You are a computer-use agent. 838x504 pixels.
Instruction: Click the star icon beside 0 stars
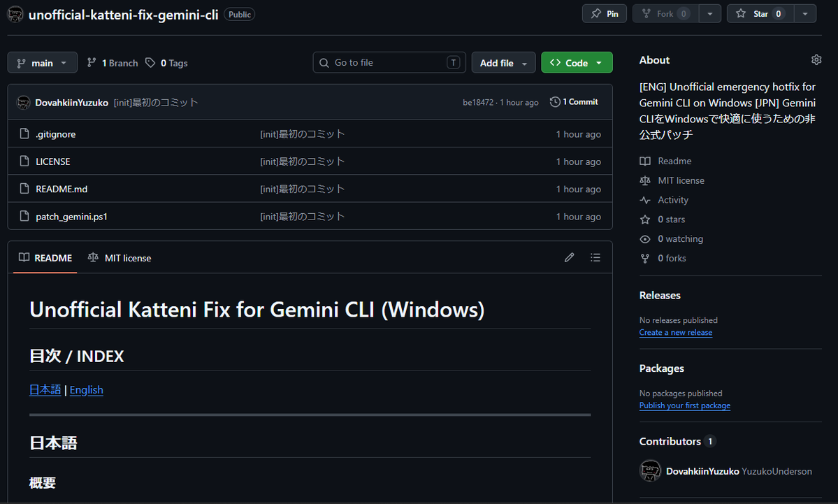tap(645, 219)
